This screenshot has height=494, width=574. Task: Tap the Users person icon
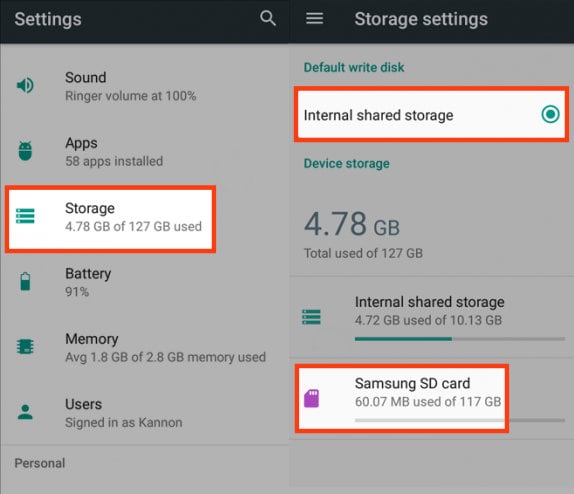(25, 412)
